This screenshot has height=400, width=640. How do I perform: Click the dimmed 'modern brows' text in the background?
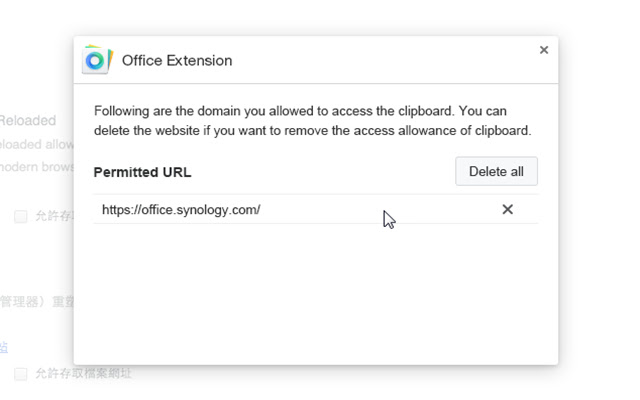[36, 167]
